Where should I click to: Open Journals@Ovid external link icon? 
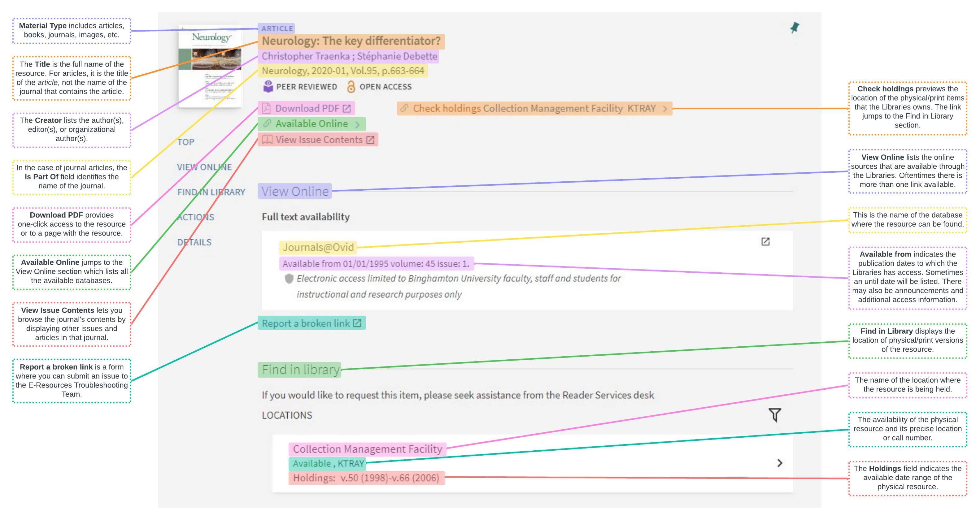click(765, 241)
